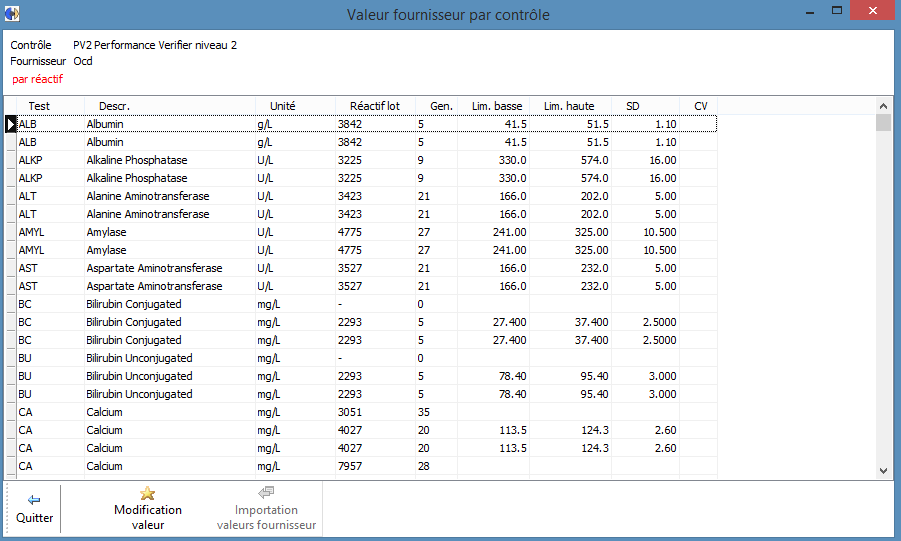The height and width of the screenshot is (541, 901).
Task: Close the Valeur fournisseur par contrôle window
Action: point(872,11)
